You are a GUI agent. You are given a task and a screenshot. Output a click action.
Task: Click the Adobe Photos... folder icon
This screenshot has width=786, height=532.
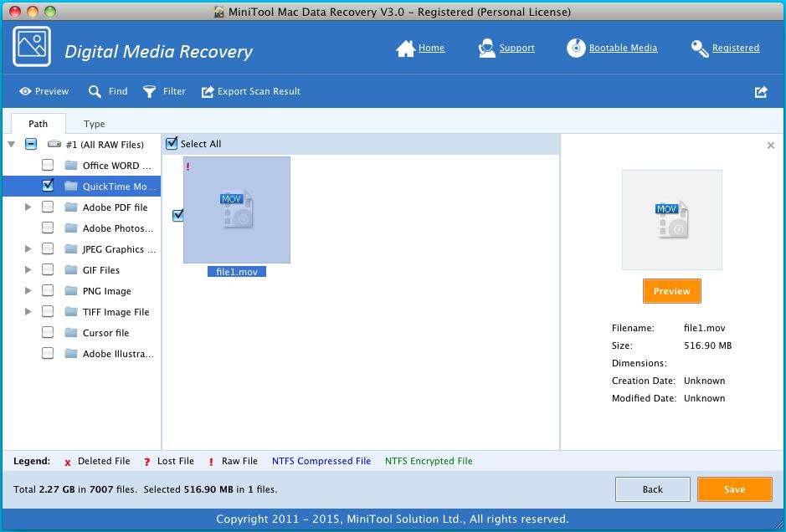tap(70, 228)
